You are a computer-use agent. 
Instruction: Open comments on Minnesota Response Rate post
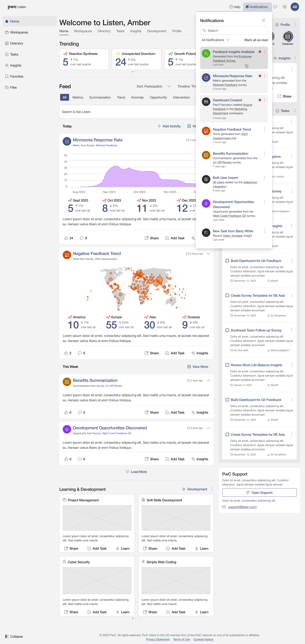[82, 238]
